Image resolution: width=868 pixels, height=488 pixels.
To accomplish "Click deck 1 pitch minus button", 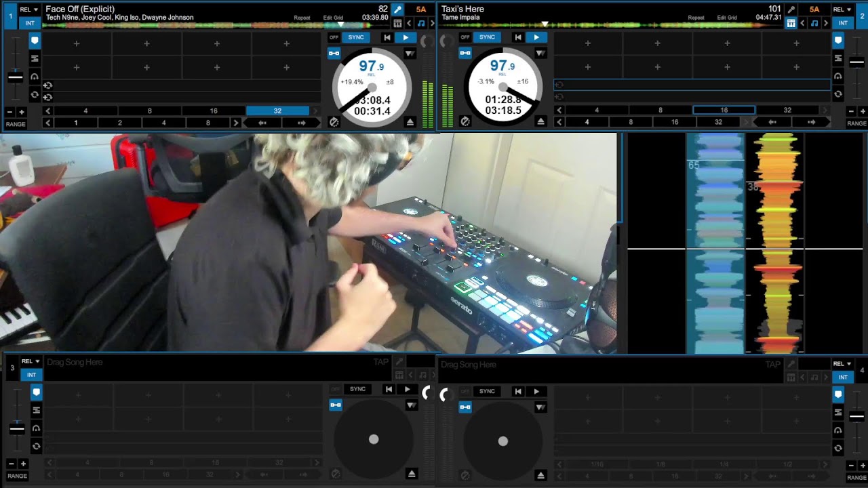I will 9,112.
